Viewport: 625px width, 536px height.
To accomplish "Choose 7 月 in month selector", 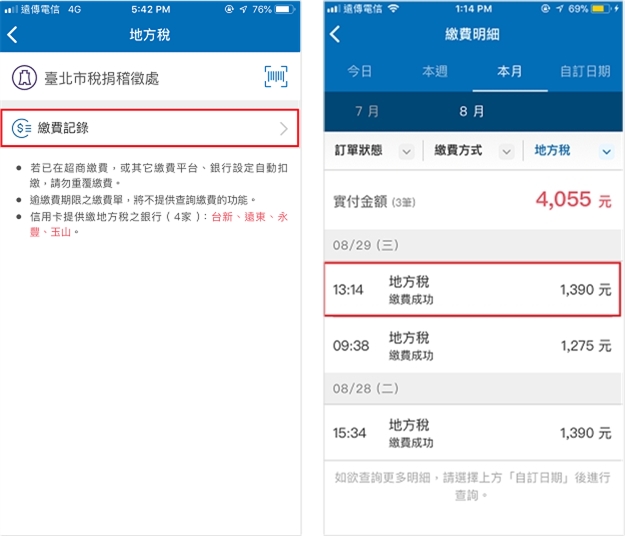I will [x=367, y=111].
